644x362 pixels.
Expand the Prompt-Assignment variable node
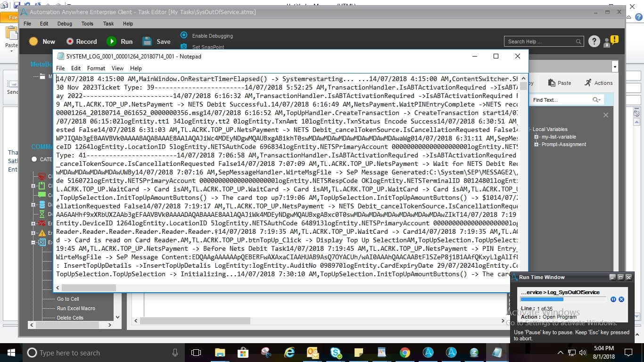(x=537, y=144)
